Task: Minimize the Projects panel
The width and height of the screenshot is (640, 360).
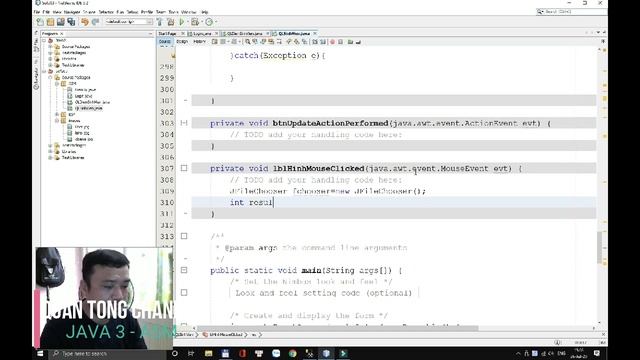Action: point(151,34)
